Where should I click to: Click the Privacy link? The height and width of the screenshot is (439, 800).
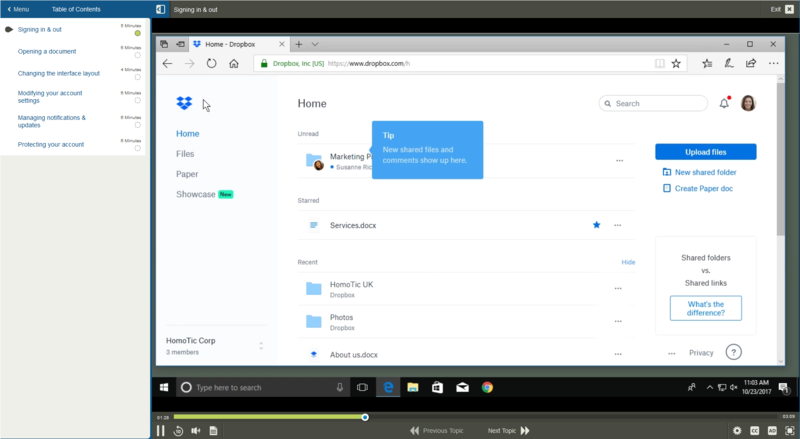coord(701,353)
